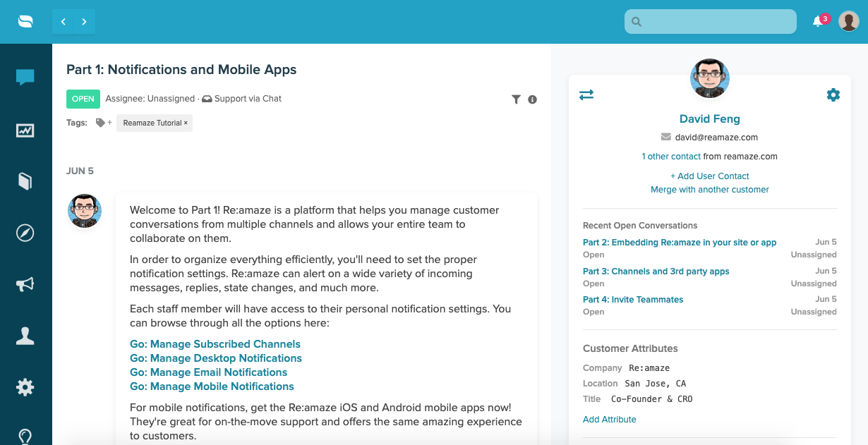Viewport: 868px width, 445px height.
Task: Remove the Reamaze Tutorial tag
Action: [x=186, y=123]
